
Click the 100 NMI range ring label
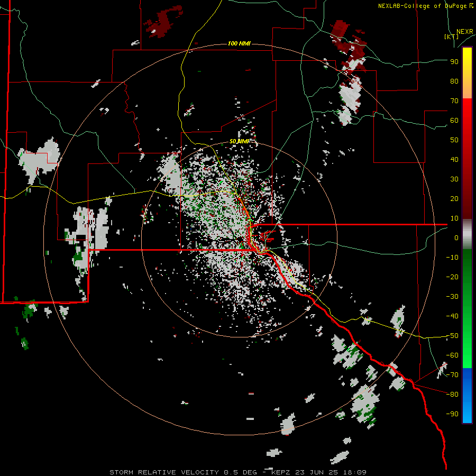239,44
